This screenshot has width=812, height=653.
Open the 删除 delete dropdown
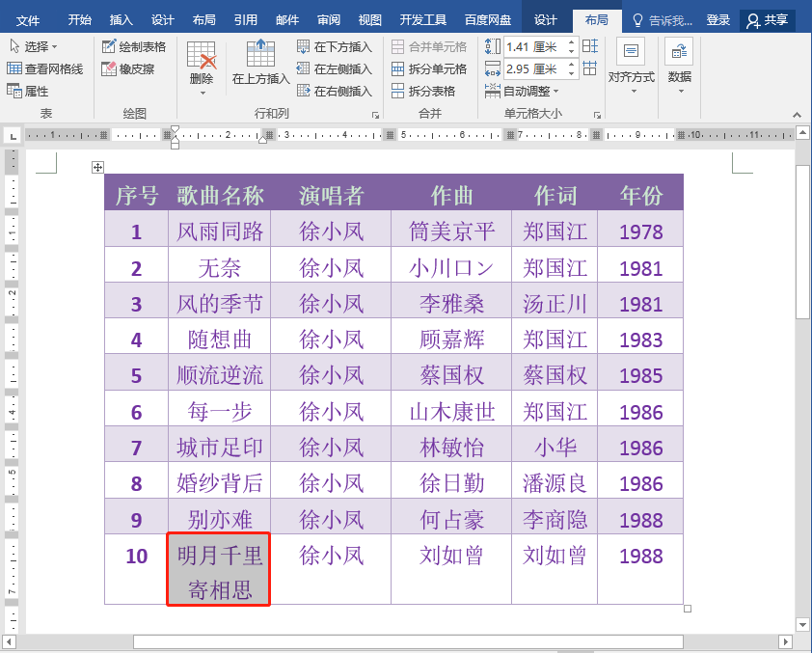(202, 68)
